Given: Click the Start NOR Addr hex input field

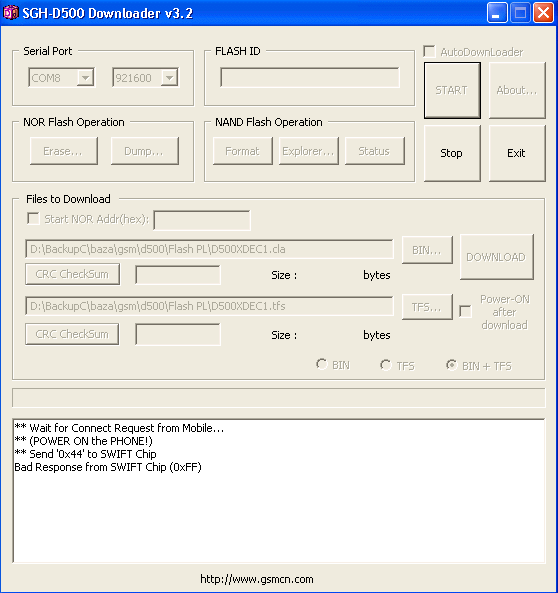Looking at the screenshot, I should [202, 220].
